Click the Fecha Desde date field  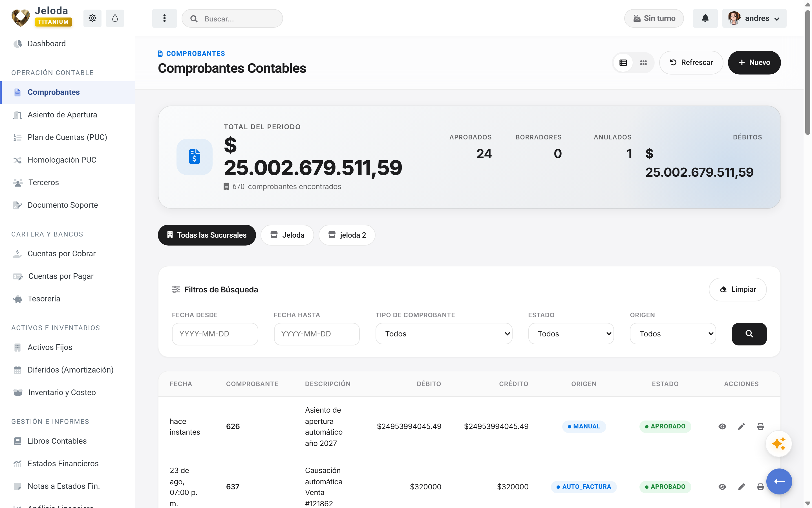click(215, 334)
